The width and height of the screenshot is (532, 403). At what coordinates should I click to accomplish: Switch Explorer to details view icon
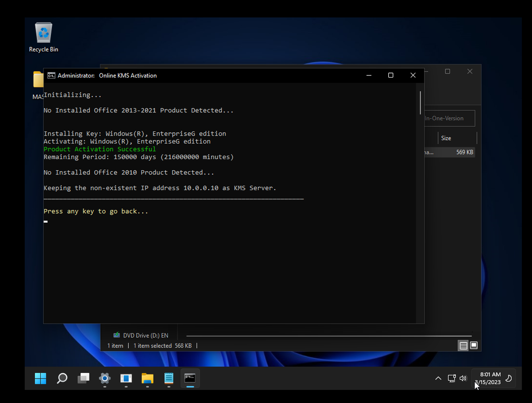[463, 346]
